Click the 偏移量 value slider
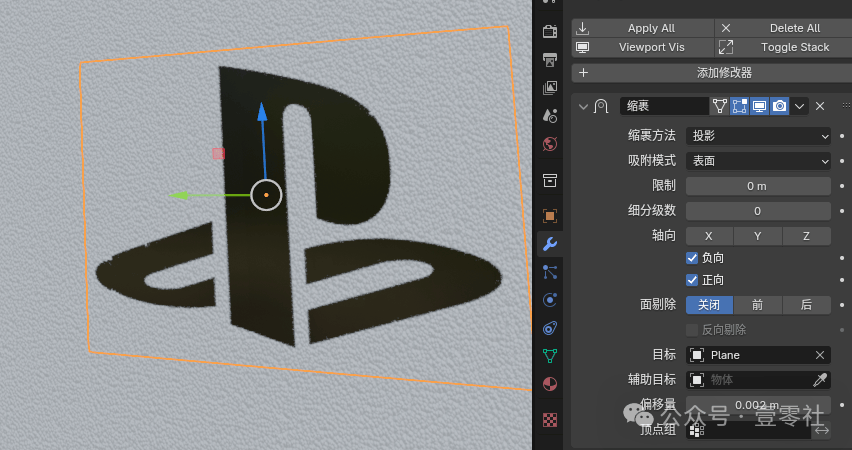 pos(758,405)
